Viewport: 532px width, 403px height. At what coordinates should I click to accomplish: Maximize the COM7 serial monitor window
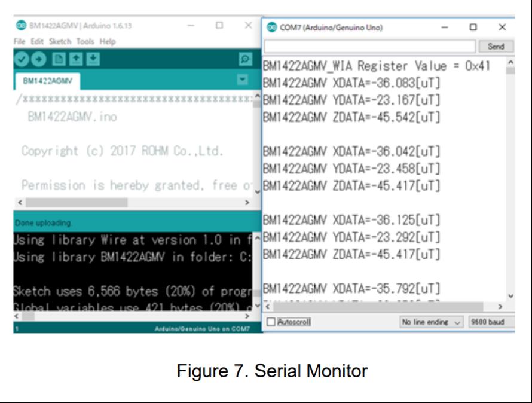pos(473,27)
